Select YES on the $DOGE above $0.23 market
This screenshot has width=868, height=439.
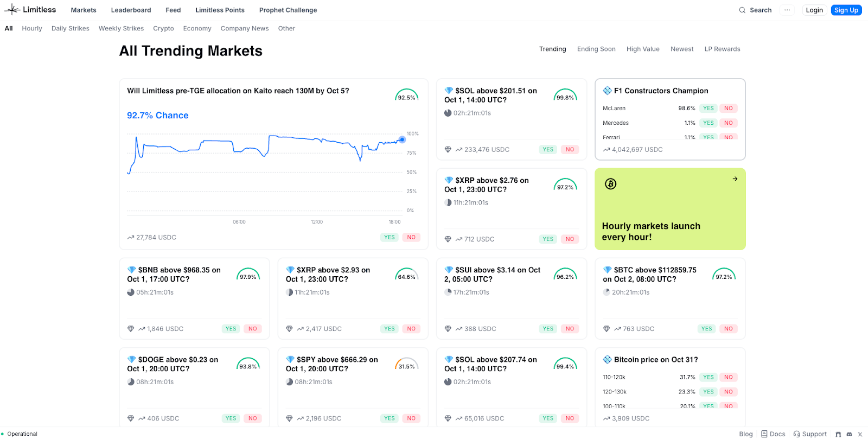(x=231, y=418)
